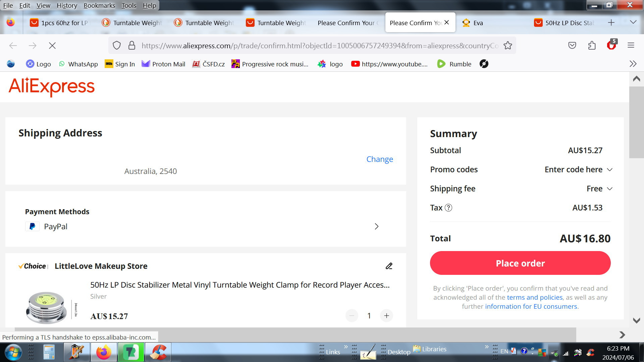Screen dimensions: 644x362
Task: Click the Change shipping address link
Action: (379, 159)
